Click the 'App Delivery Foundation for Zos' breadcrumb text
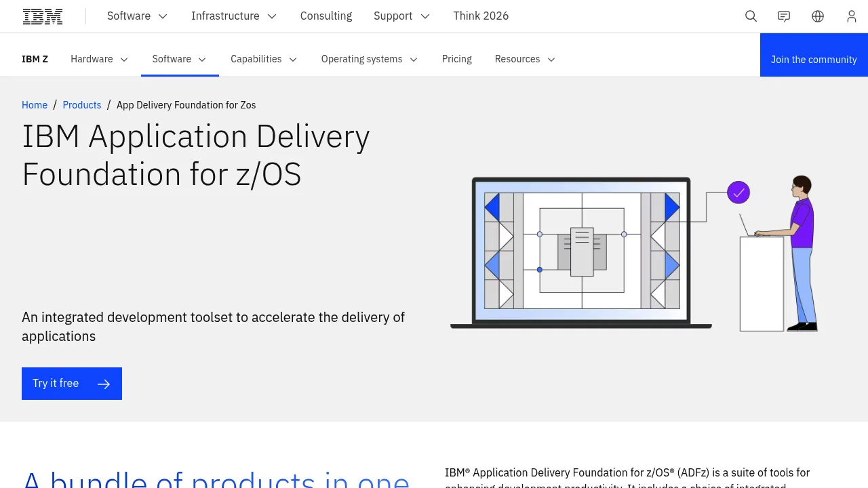The width and height of the screenshot is (868, 488). coord(186,105)
